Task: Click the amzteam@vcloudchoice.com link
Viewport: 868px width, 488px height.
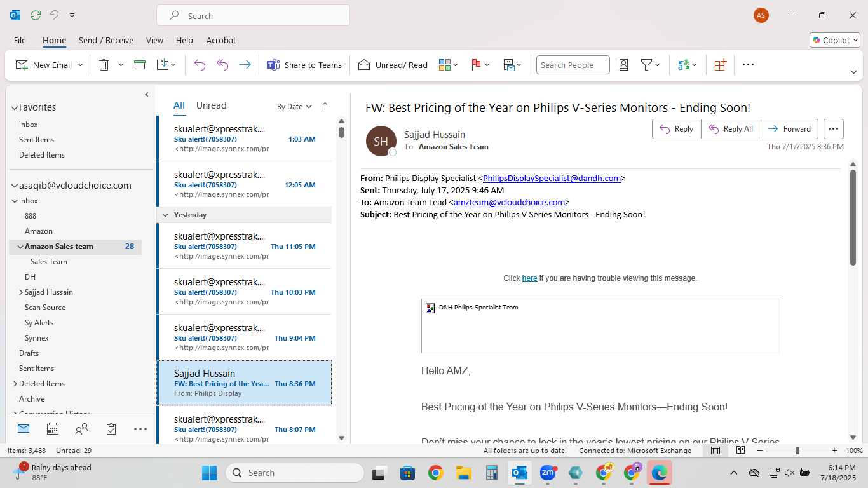Action: click(509, 203)
